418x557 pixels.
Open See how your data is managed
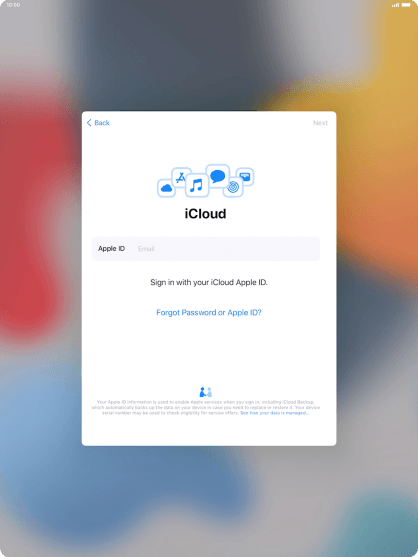(x=275, y=413)
